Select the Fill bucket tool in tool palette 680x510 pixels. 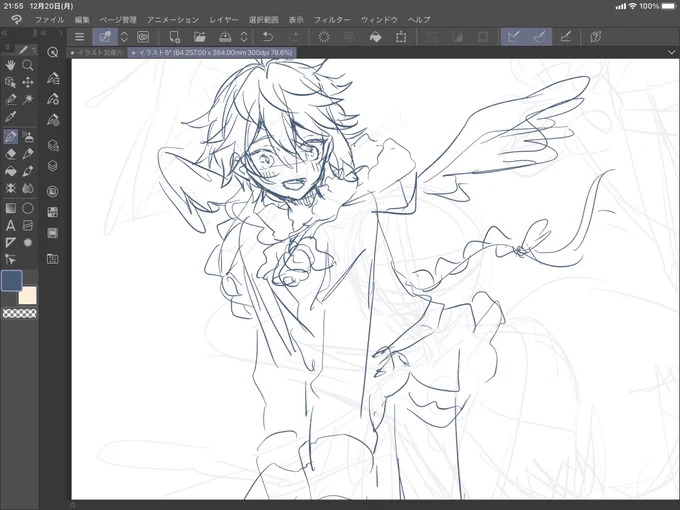10,171
